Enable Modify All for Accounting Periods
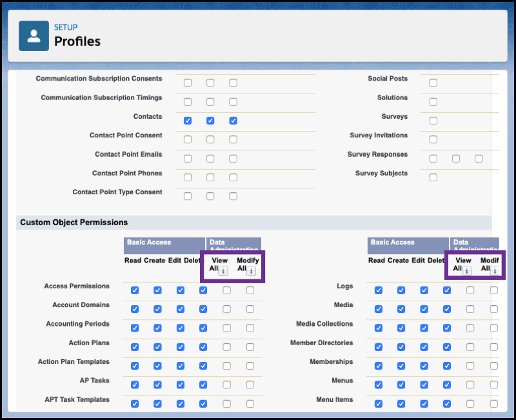 [250, 328]
